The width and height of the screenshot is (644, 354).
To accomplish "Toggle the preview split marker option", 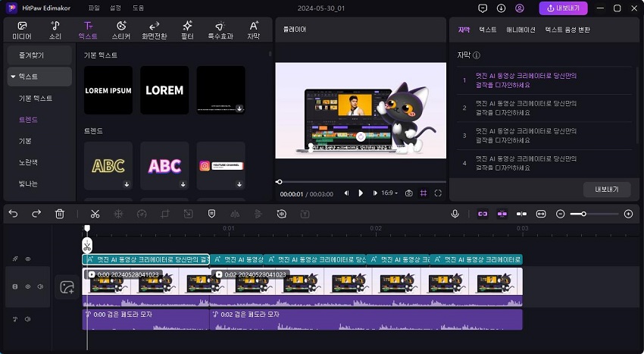I will pyautogui.click(x=521, y=214).
